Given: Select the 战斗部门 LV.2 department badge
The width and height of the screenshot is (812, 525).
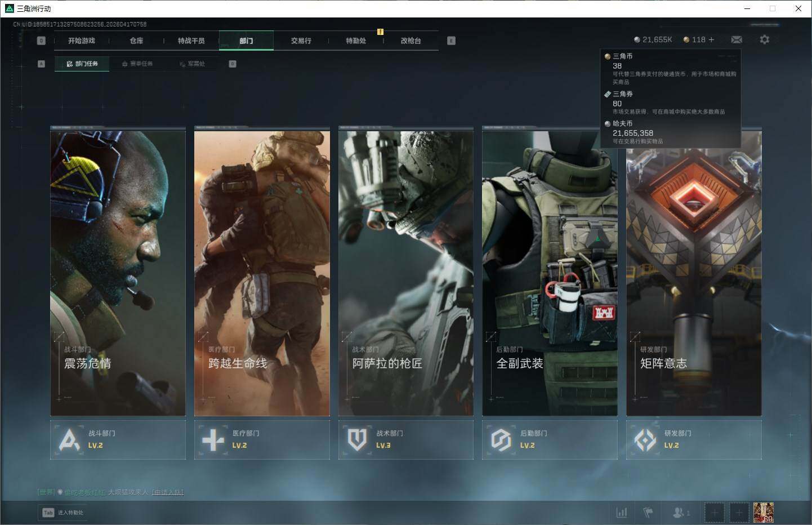Looking at the screenshot, I should (x=118, y=439).
